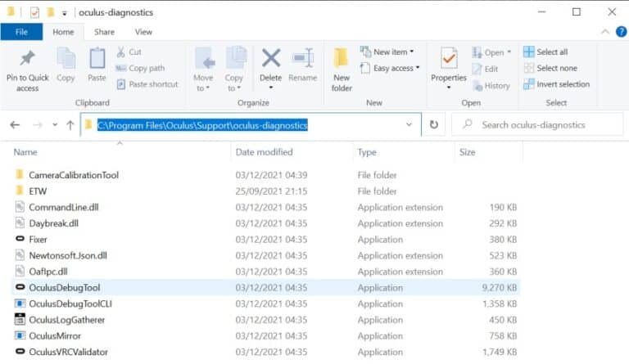This screenshot has width=629, height=364.
Task: Go up one folder level
Action: (x=70, y=125)
